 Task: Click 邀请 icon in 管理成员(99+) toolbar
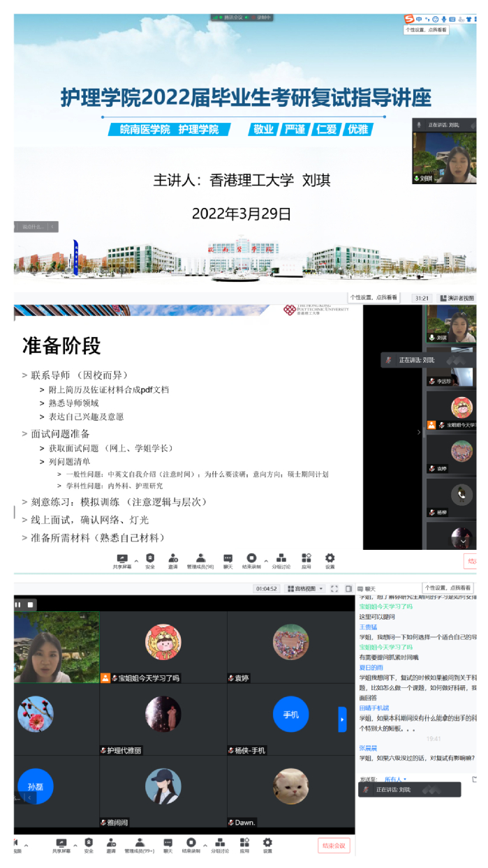click(111, 846)
